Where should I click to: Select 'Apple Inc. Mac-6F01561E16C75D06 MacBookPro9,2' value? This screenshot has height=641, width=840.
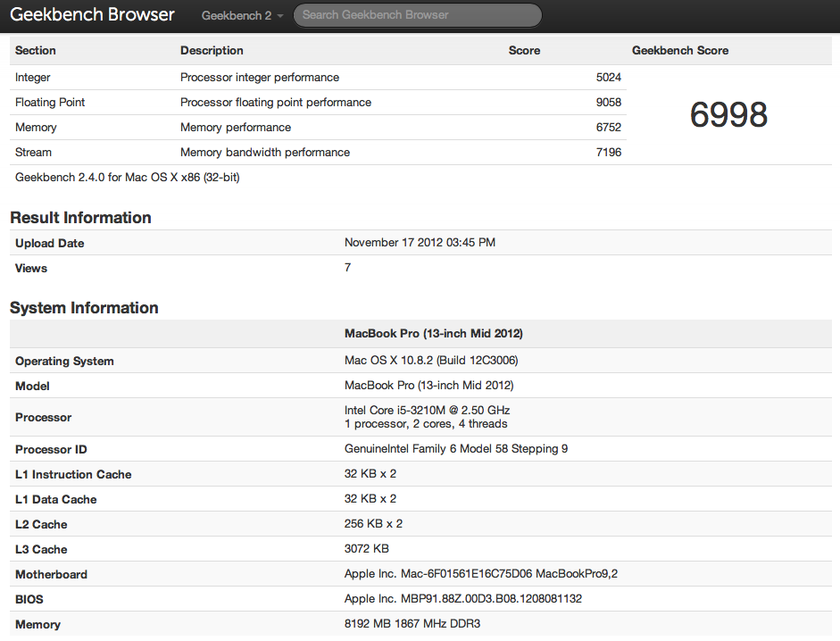(480, 573)
